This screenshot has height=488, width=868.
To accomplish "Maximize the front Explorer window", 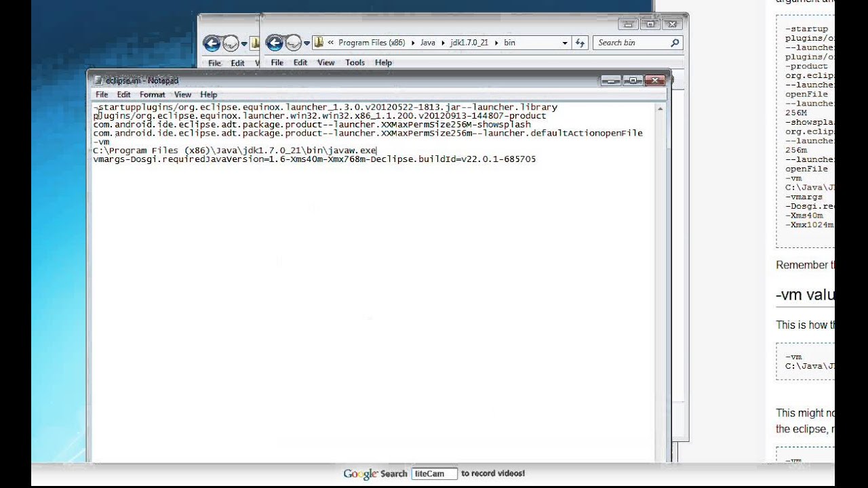I will (x=650, y=24).
